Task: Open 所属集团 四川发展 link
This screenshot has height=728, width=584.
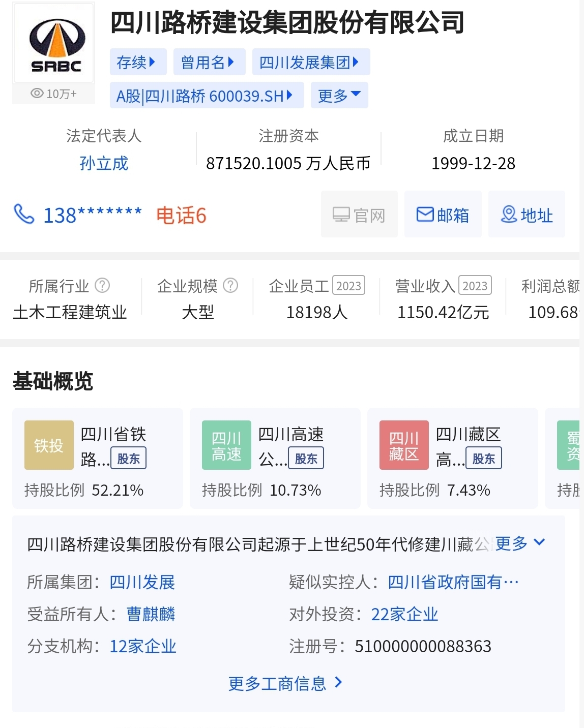Action: coord(142,582)
